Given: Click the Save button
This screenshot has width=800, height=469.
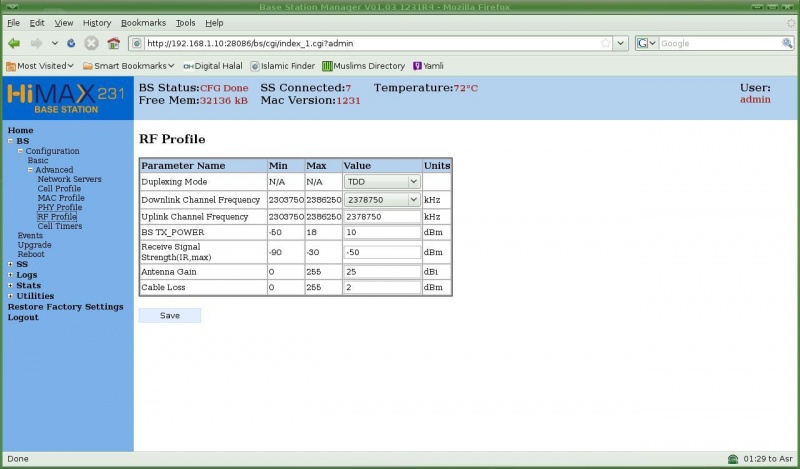Looking at the screenshot, I should tap(169, 316).
